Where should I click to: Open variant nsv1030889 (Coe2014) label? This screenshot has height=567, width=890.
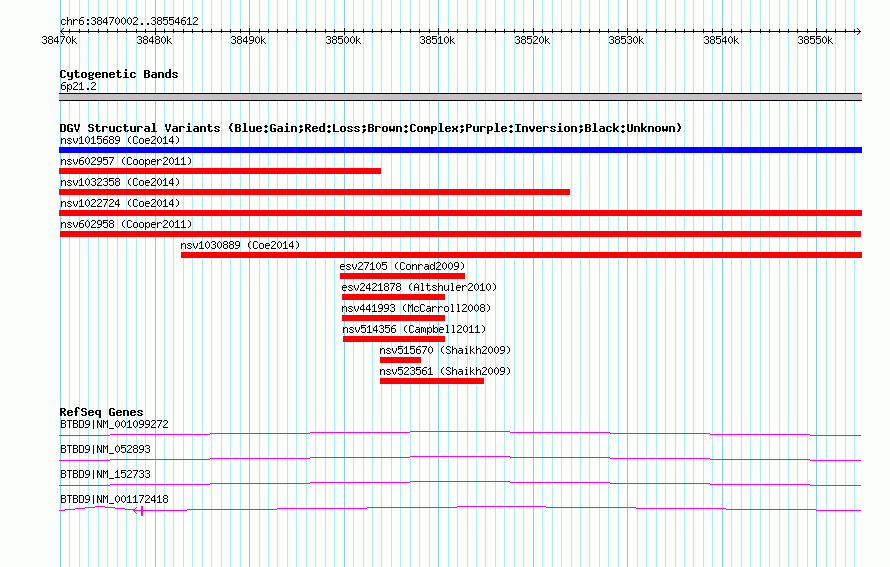(x=240, y=245)
